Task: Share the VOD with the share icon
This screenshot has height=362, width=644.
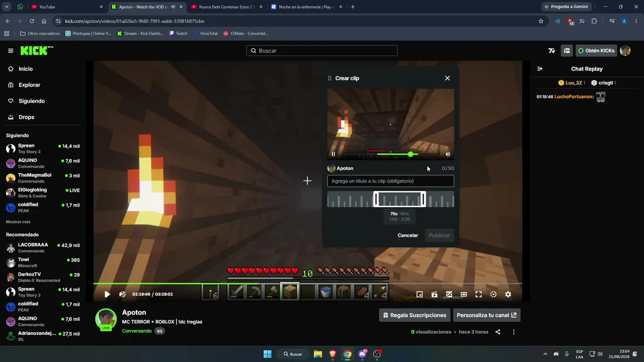Action: (x=498, y=332)
